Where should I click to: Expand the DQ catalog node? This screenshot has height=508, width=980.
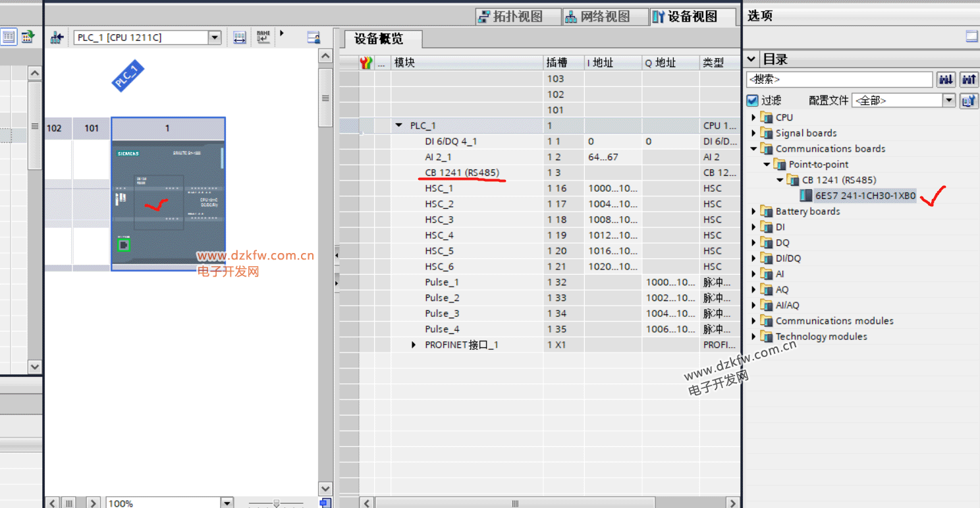tap(753, 243)
